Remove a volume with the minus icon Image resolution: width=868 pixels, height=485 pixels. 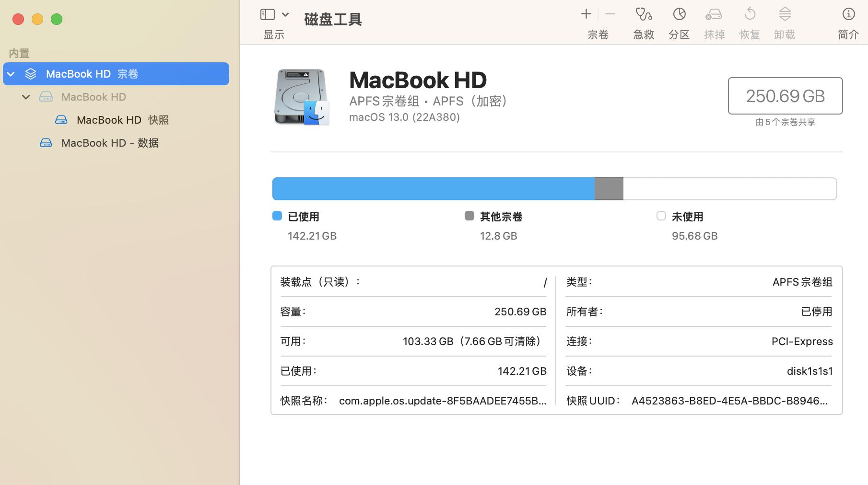(x=610, y=14)
